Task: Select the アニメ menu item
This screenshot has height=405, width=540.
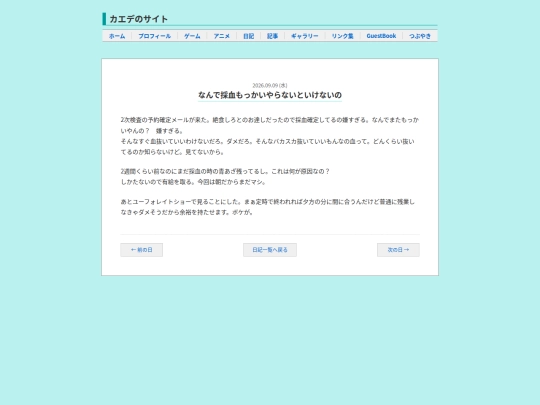Action: (x=222, y=36)
